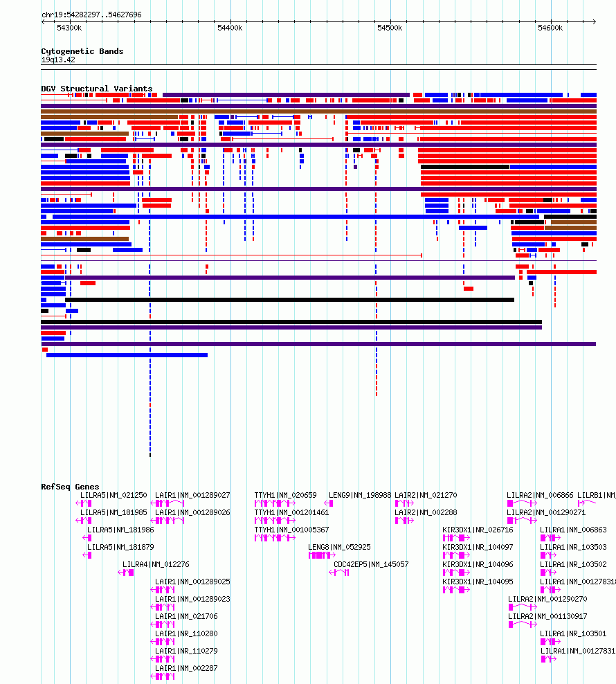Image resolution: width=616 pixels, height=684 pixels.
Task: Click the LAIR1|NM_001289023 label
Action: pos(192,599)
